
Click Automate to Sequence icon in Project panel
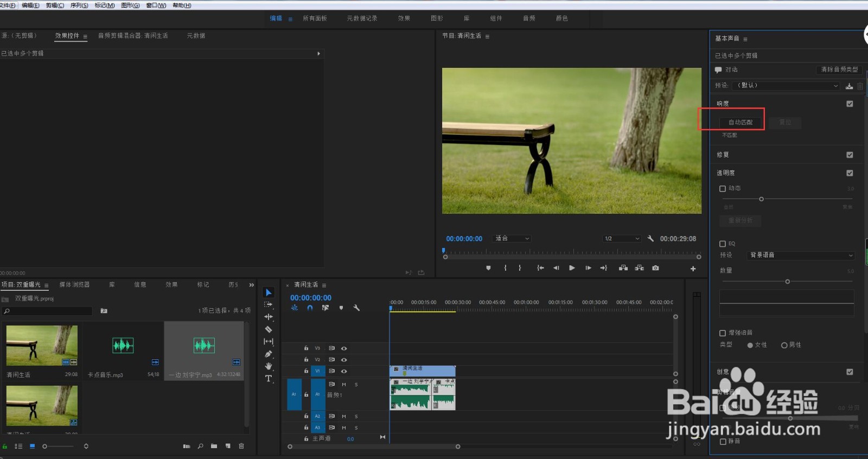click(187, 446)
